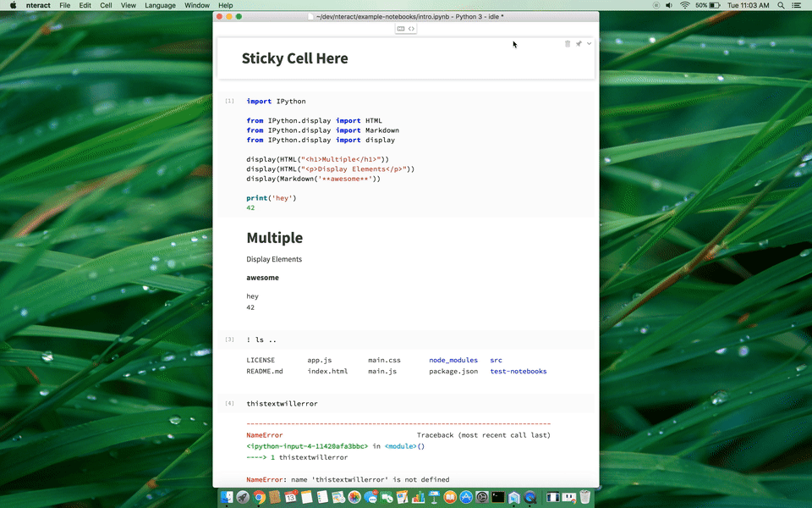Click the Tue 11:03 AM clock
The width and height of the screenshot is (812, 508).
[x=749, y=5]
